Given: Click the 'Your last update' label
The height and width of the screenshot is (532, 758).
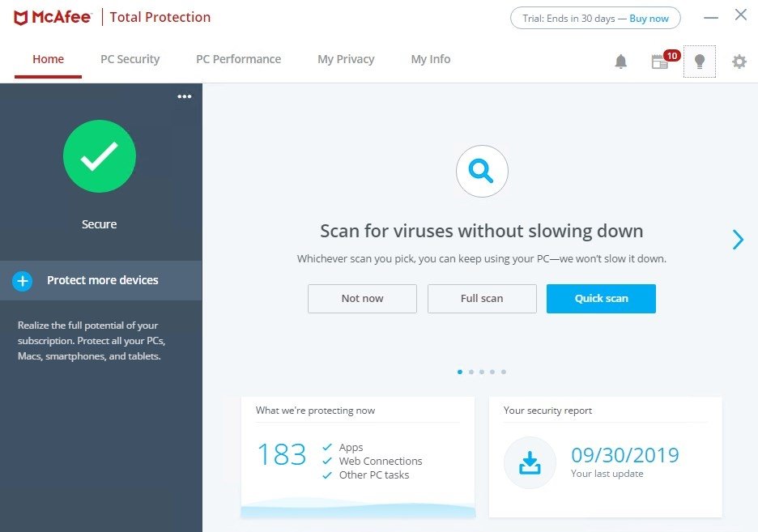Looking at the screenshot, I should click(607, 474).
